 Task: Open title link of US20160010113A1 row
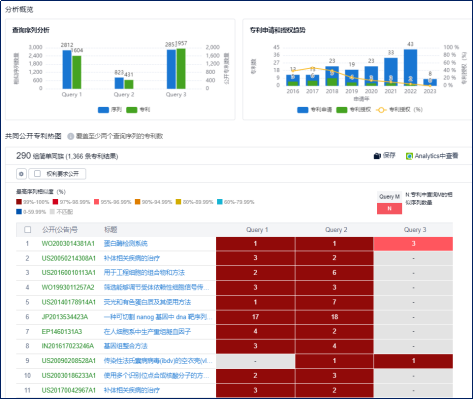[144, 273]
